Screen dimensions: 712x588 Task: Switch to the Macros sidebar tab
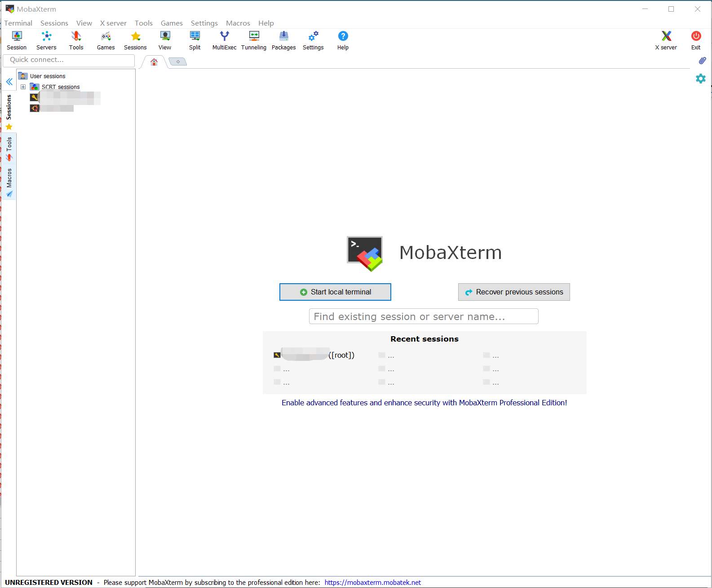click(x=9, y=183)
